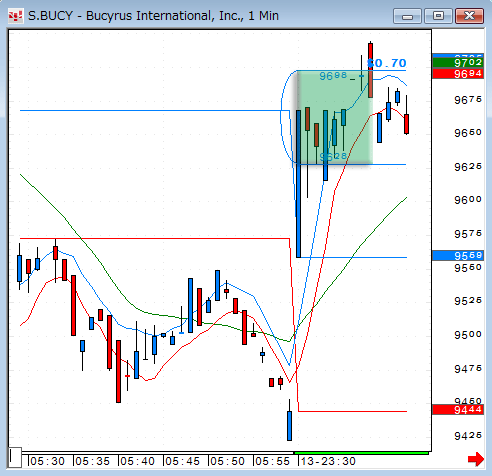Click the red 9444 price label

pyautogui.click(x=458, y=410)
